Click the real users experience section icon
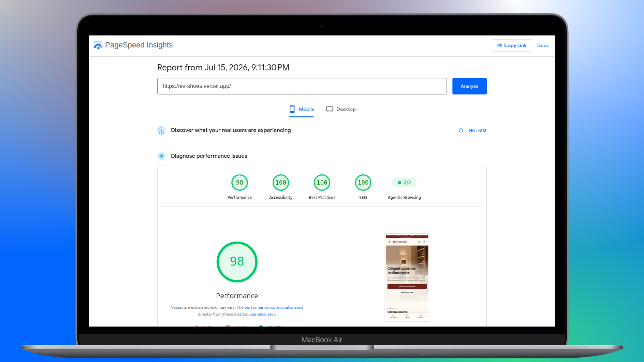This screenshot has width=644, height=362. 161,130
